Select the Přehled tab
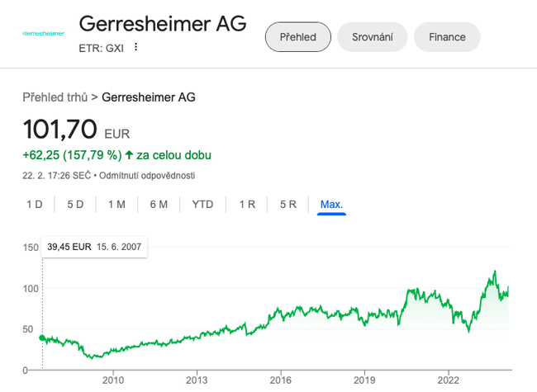This screenshot has height=392, width=537. point(297,37)
